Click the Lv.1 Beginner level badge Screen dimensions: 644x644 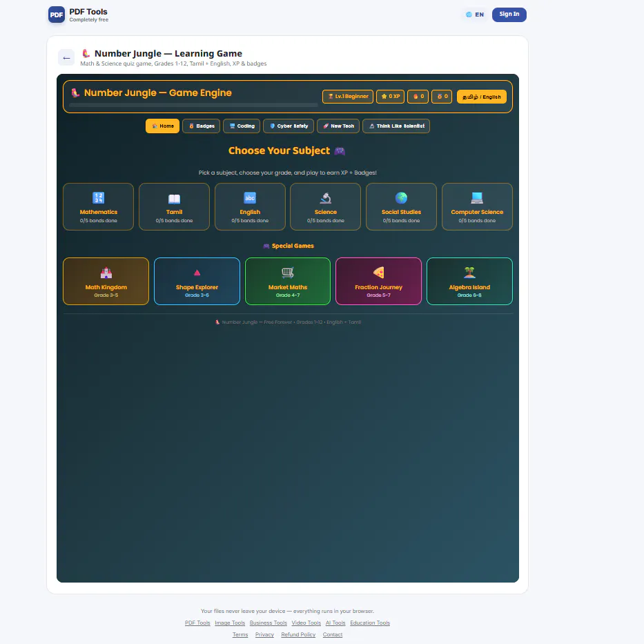pos(347,97)
